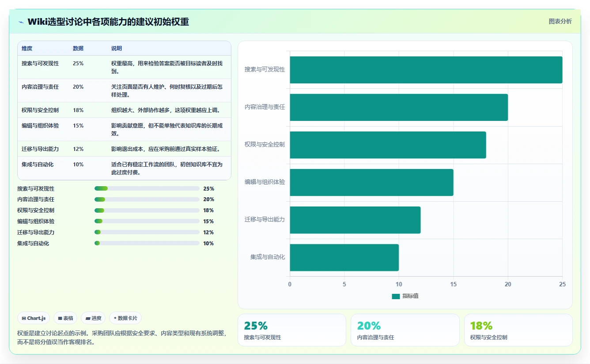Click the description starting 适合已有稳定工作流的团队
This screenshot has width=590, height=364.
167,169
